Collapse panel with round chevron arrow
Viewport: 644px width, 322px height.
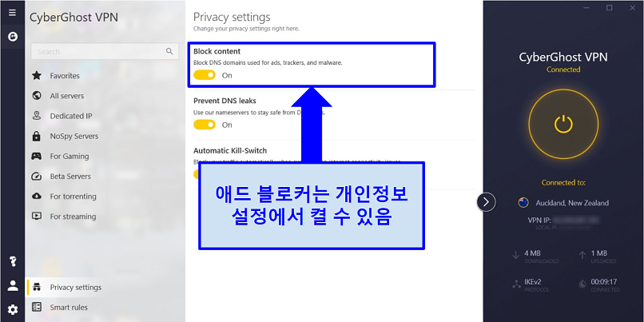487,202
